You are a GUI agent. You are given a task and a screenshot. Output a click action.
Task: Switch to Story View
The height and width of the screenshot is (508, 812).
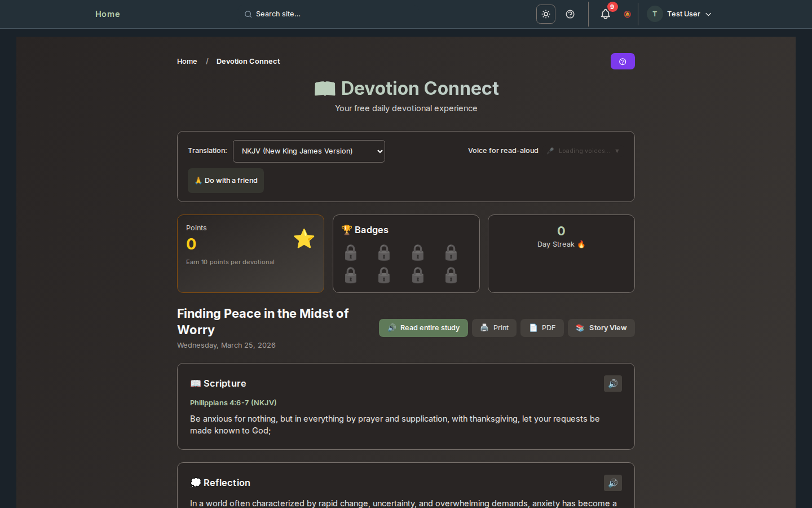(x=601, y=328)
